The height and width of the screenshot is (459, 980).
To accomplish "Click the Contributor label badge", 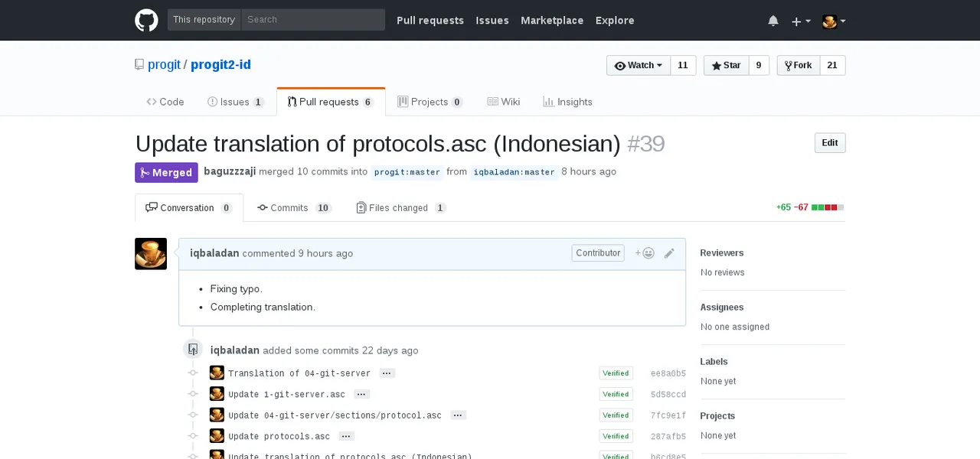I will pyautogui.click(x=598, y=253).
